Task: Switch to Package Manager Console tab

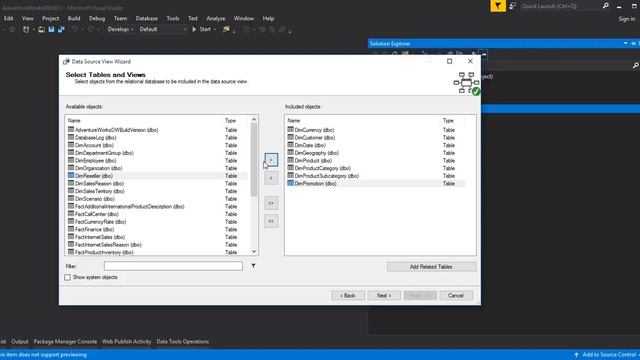Action: tap(65, 342)
